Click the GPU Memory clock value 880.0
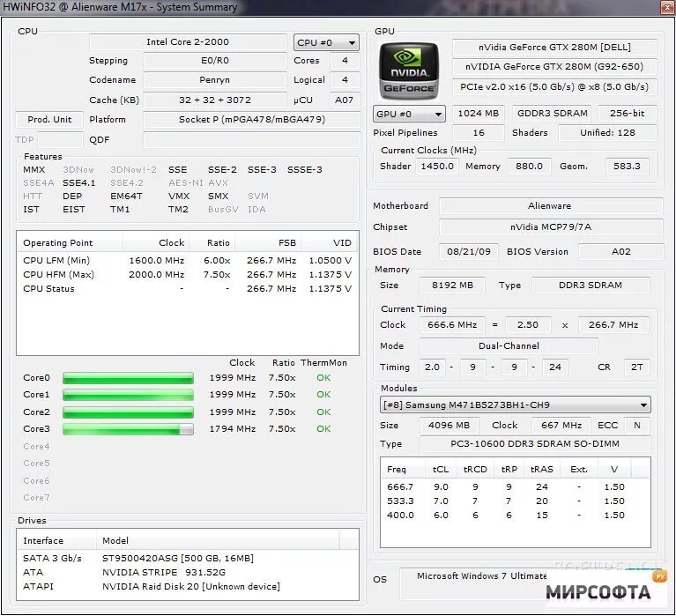676x616 pixels. (530, 167)
